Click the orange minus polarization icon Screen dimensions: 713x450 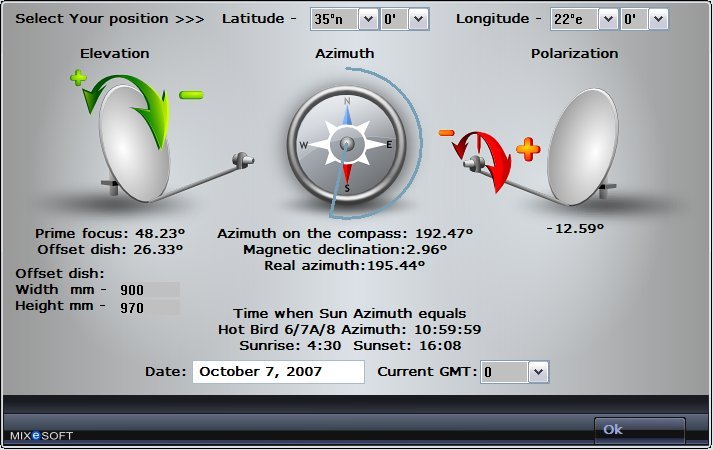click(447, 133)
